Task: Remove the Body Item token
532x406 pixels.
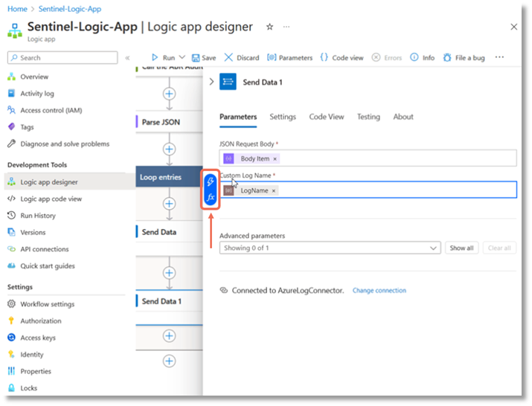Action: click(x=275, y=158)
